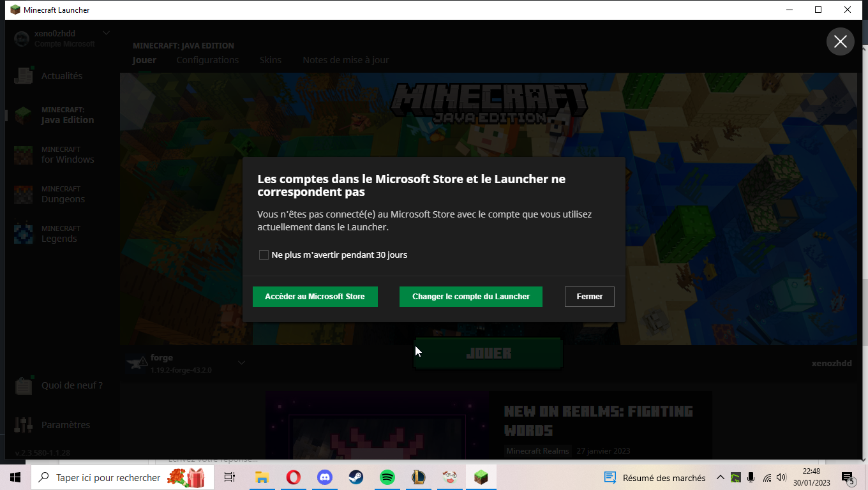Click the 'Résumé des marchés' taskbar widget
The image size is (868, 490).
655,477
